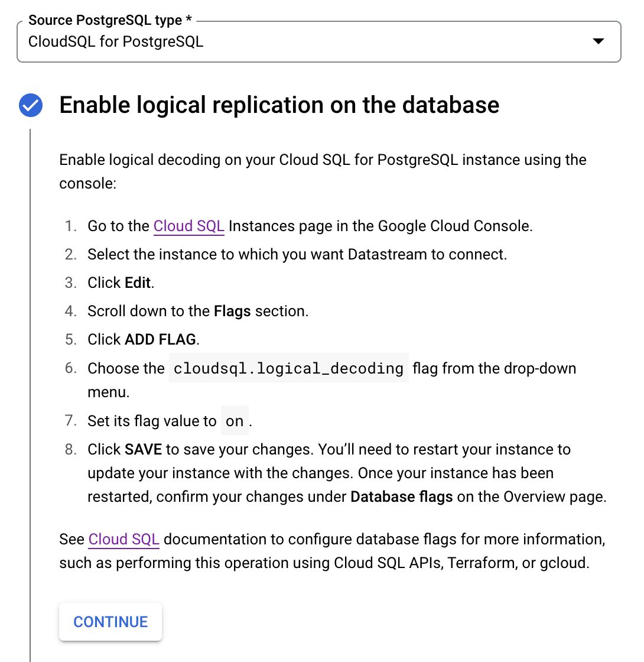
Task: Click the bold word Flags in step 4
Action: (x=232, y=311)
